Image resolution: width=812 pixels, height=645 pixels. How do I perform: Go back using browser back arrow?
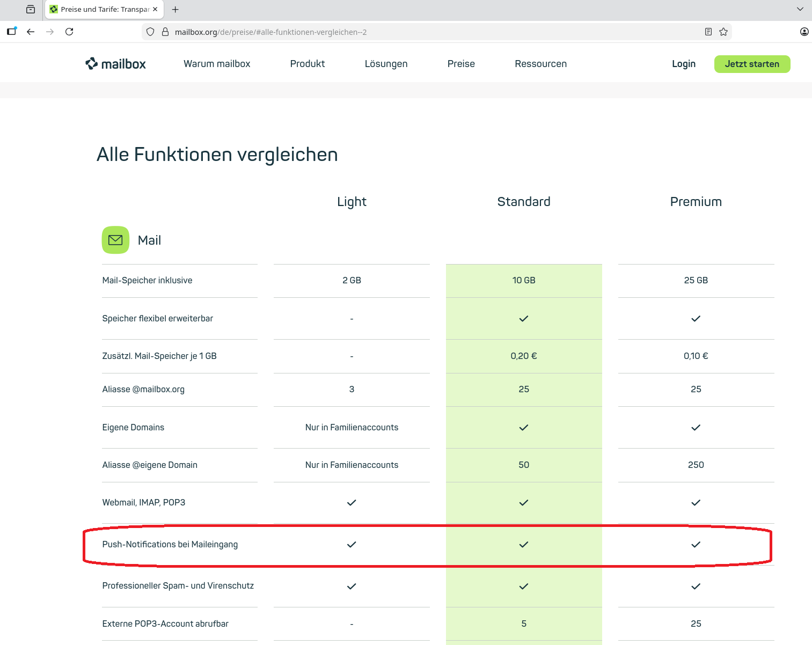(31, 32)
